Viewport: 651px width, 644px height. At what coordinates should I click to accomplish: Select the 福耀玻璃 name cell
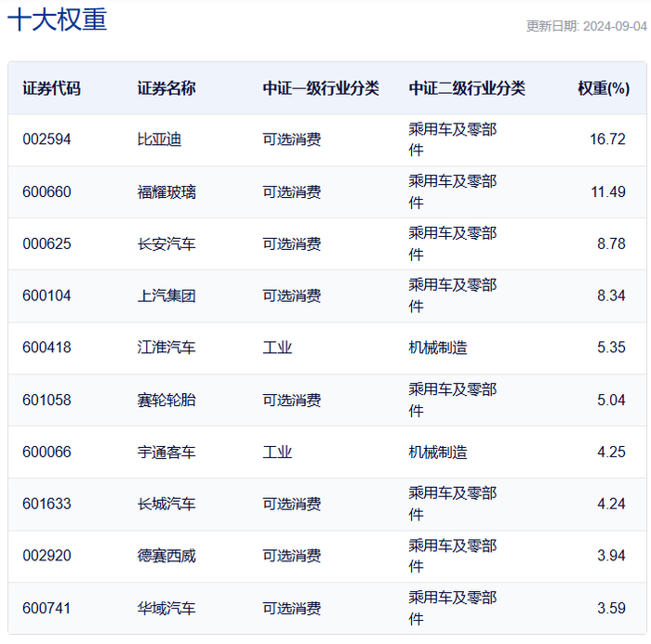pos(166,192)
